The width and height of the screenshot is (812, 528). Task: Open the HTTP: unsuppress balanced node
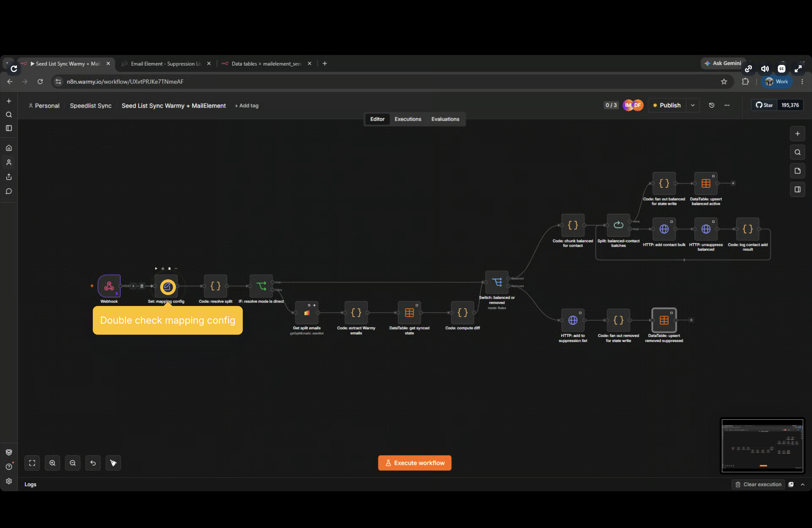coord(706,229)
